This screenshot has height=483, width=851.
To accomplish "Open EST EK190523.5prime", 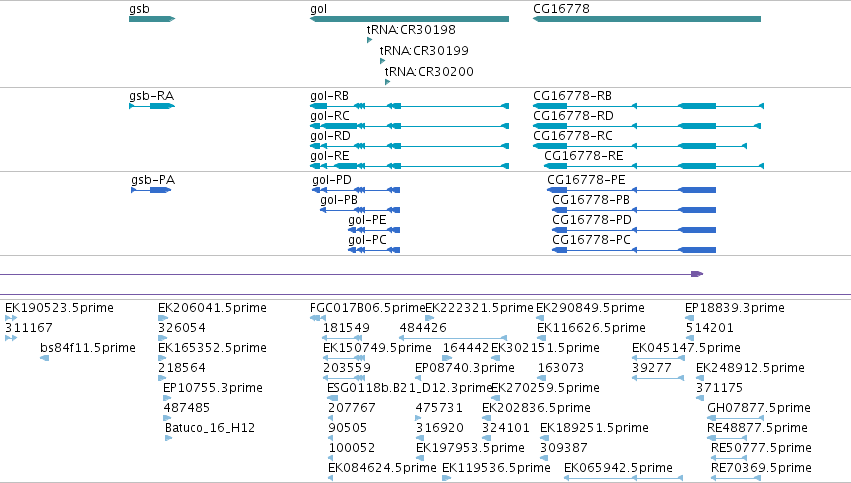I will (11, 318).
